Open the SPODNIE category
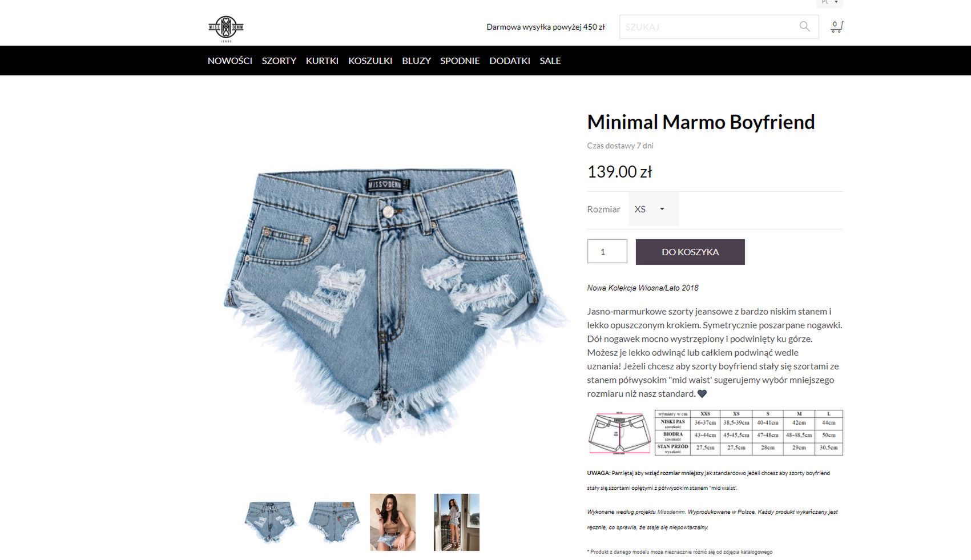Viewport: 971px width, 560px height. coord(460,61)
